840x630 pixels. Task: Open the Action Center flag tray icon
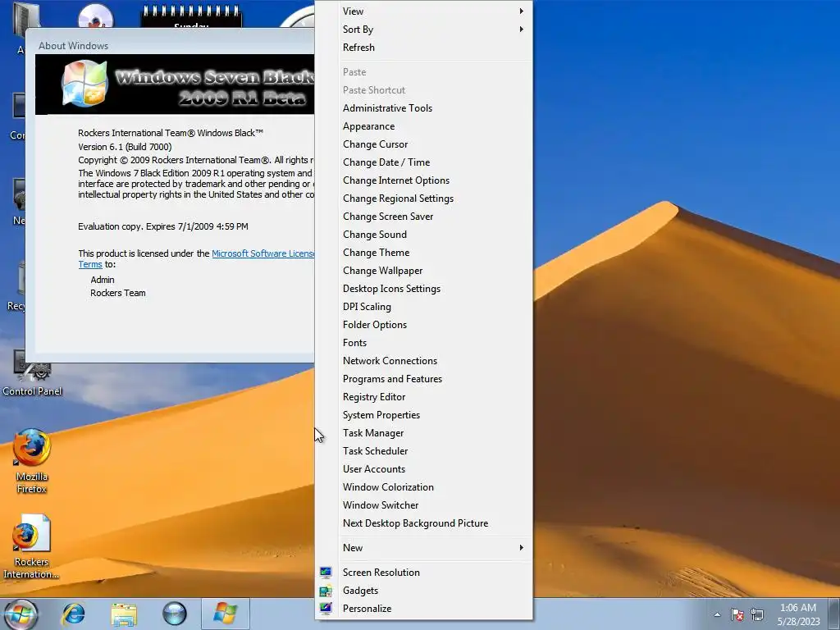737,614
